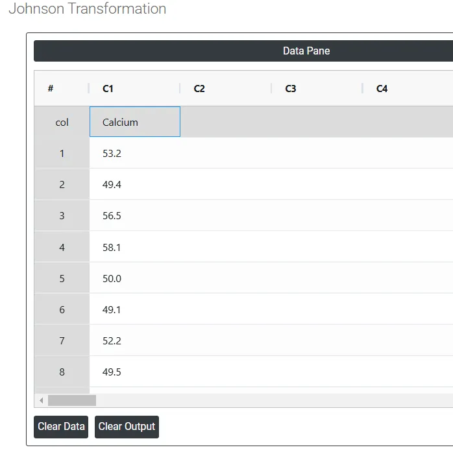Click the cell containing 49.5
Viewport: 453px width, 476px height.
pyautogui.click(x=135, y=372)
